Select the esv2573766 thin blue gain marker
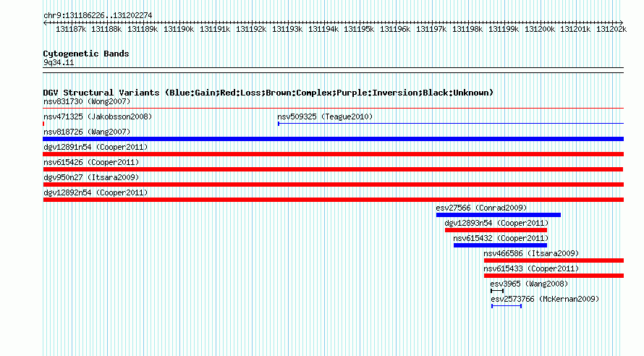 507,306
